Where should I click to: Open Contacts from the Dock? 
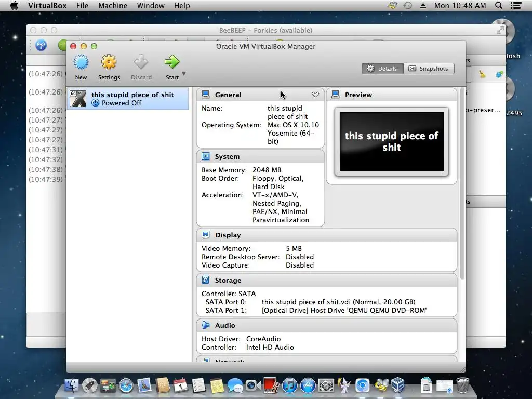coord(163,386)
